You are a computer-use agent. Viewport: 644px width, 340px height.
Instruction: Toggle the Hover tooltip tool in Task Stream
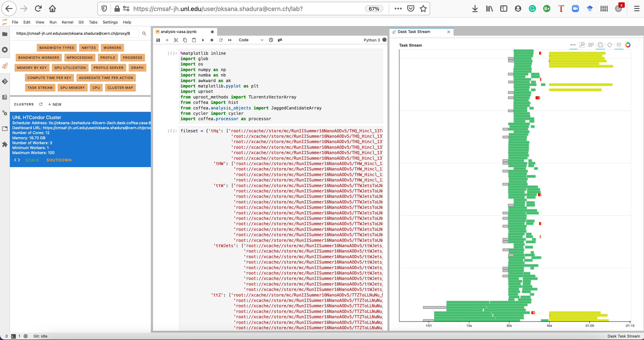pyautogui.click(x=619, y=45)
